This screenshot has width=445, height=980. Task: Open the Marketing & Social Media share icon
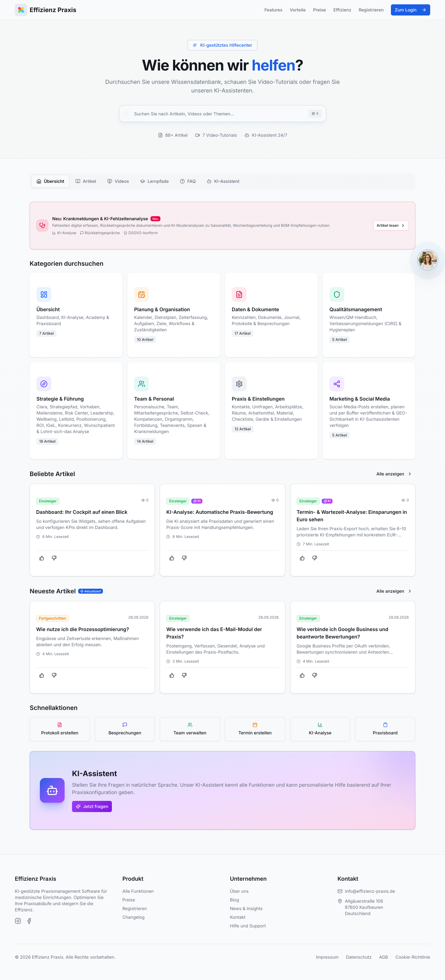point(337,384)
